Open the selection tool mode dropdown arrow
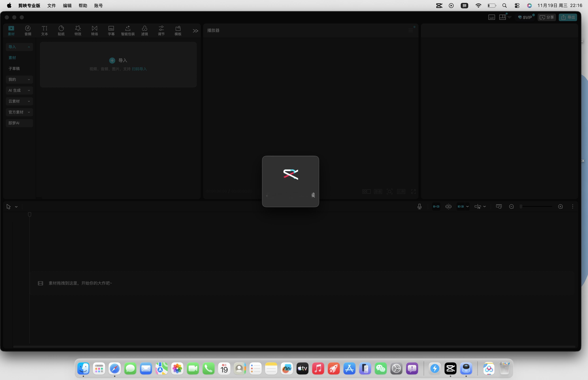Screen dimensions: 588x380 point(16,207)
